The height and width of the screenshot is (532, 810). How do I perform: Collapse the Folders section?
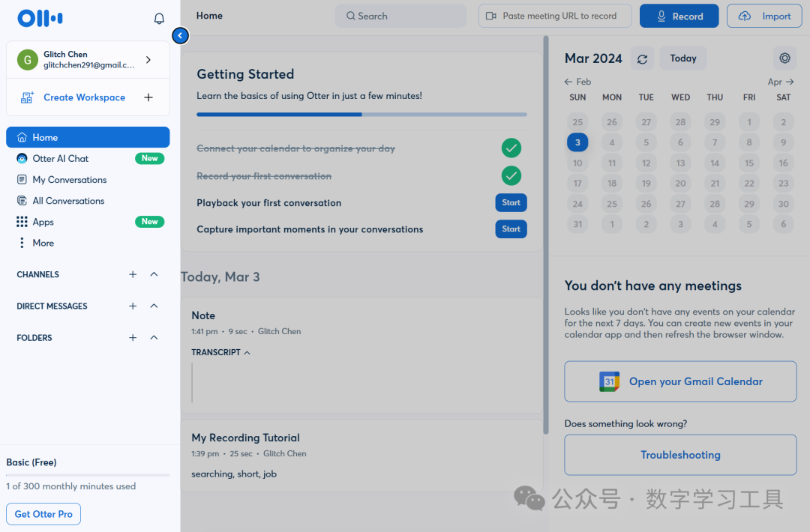[x=154, y=337]
